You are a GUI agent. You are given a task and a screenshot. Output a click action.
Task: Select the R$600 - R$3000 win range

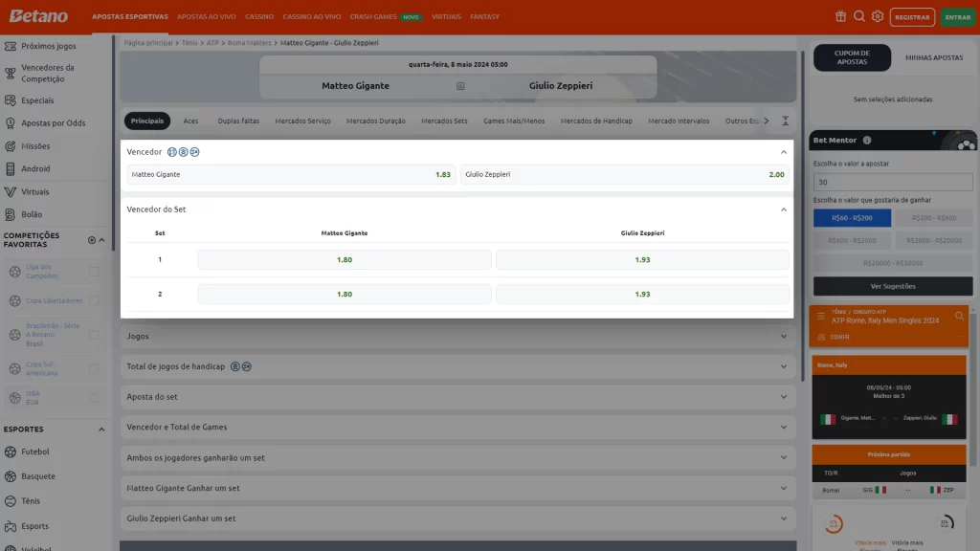pyautogui.click(x=852, y=240)
